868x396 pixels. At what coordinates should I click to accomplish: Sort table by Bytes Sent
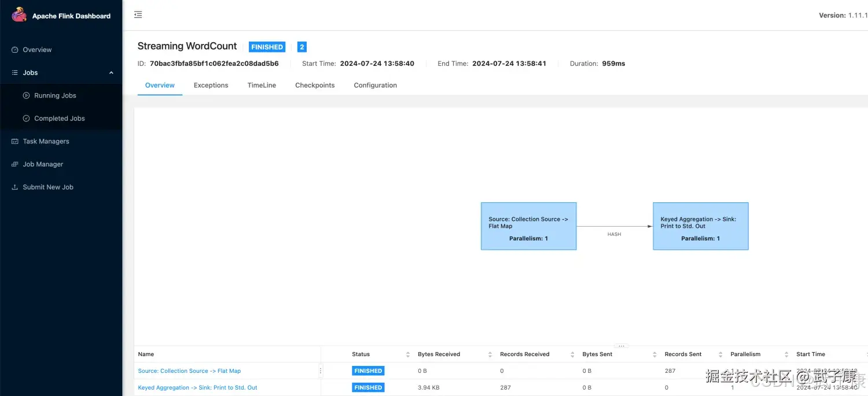coord(655,354)
